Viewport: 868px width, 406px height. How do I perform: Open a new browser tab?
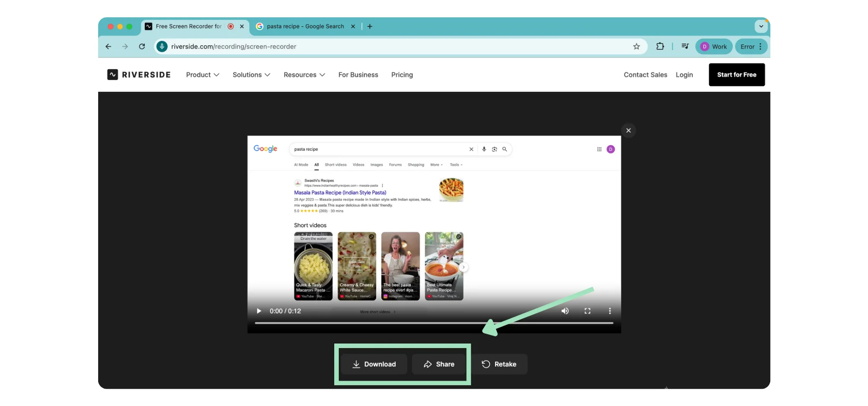tap(370, 26)
